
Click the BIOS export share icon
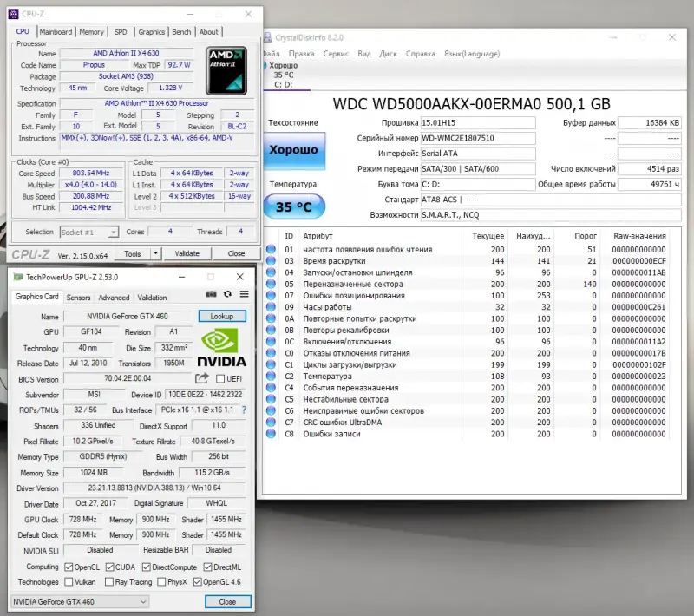click(x=202, y=379)
